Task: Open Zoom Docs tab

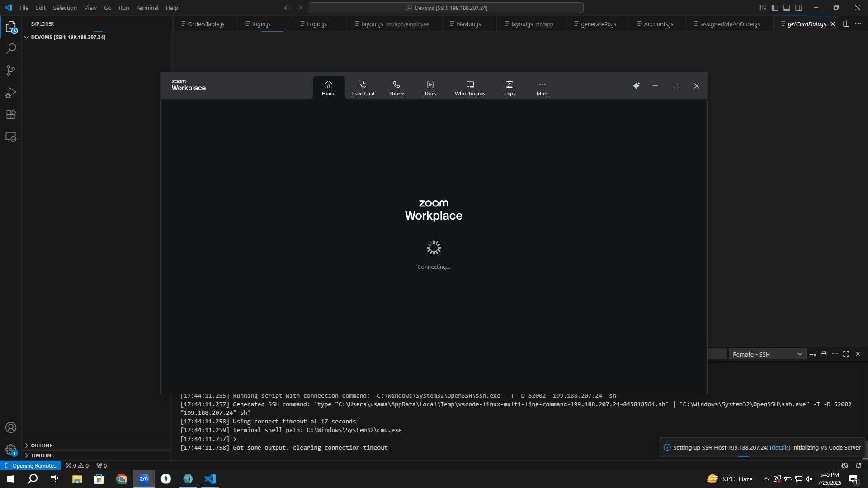Action: click(430, 88)
